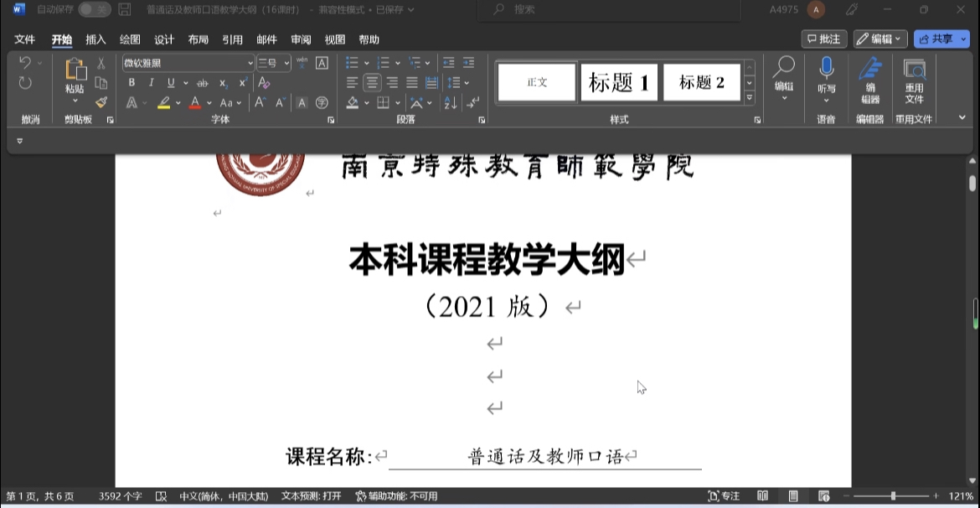Click the zoom slider in status bar
Image resolution: width=980 pixels, height=508 pixels.
point(893,496)
